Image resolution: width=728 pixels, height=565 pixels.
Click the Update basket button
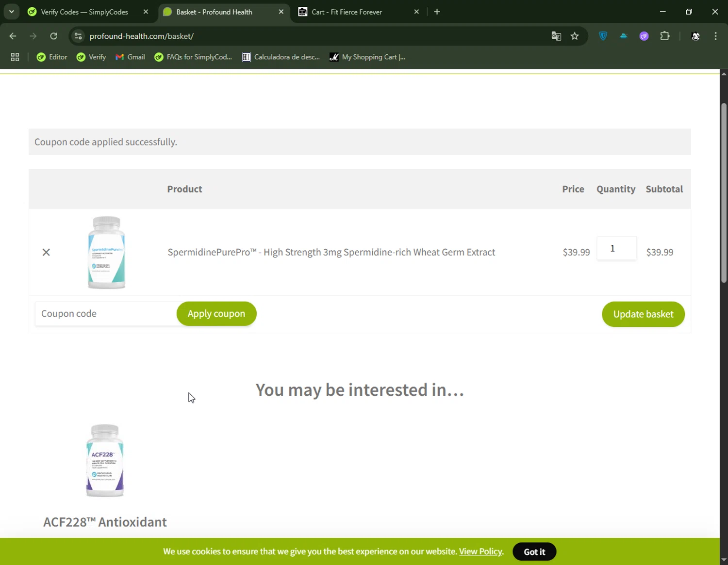643,314
